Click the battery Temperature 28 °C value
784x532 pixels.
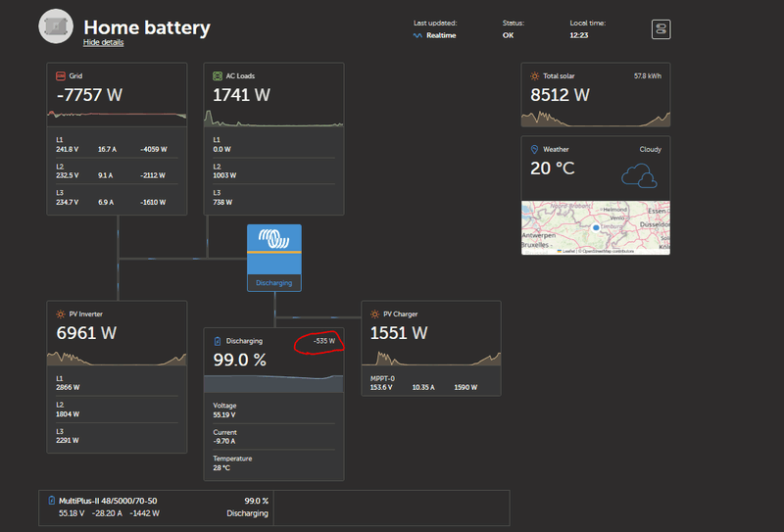(x=221, y=468)
